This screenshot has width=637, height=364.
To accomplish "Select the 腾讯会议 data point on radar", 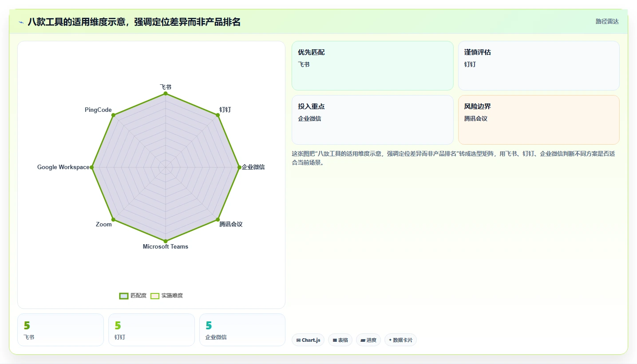I will (x=218, y=219).
